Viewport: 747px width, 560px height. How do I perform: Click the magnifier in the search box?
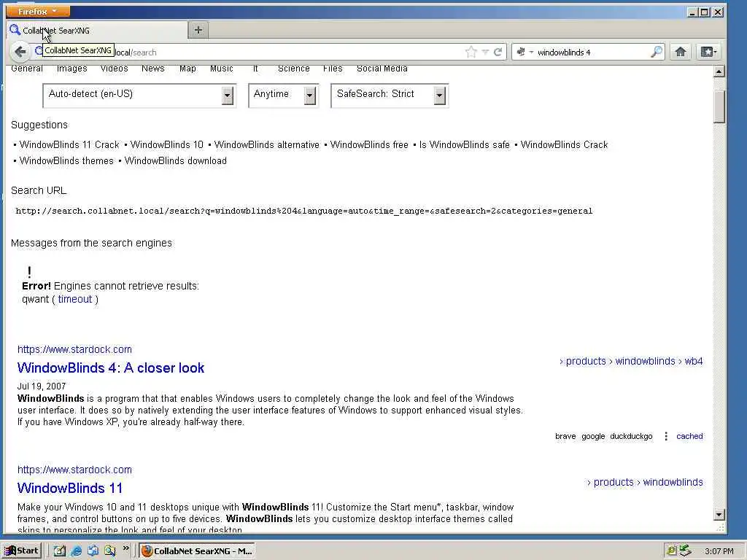point(657,52)
